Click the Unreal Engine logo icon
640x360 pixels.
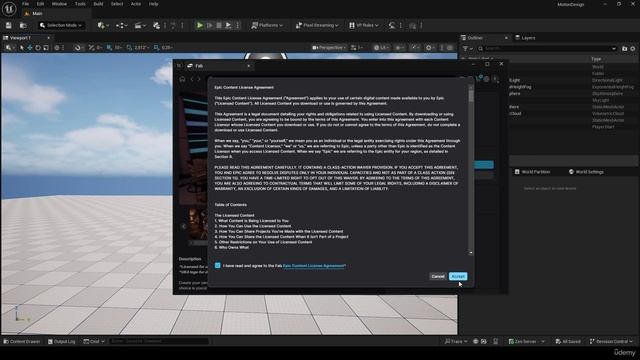[x=9, y=9]
